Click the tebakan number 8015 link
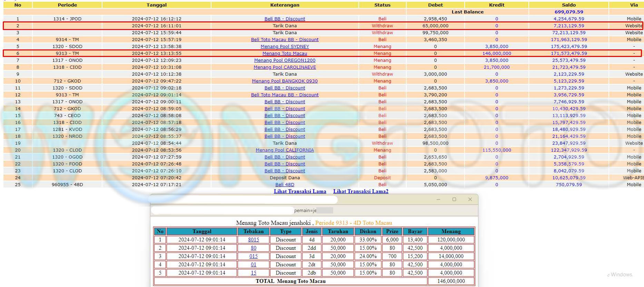644x287 pixels. 254,240
